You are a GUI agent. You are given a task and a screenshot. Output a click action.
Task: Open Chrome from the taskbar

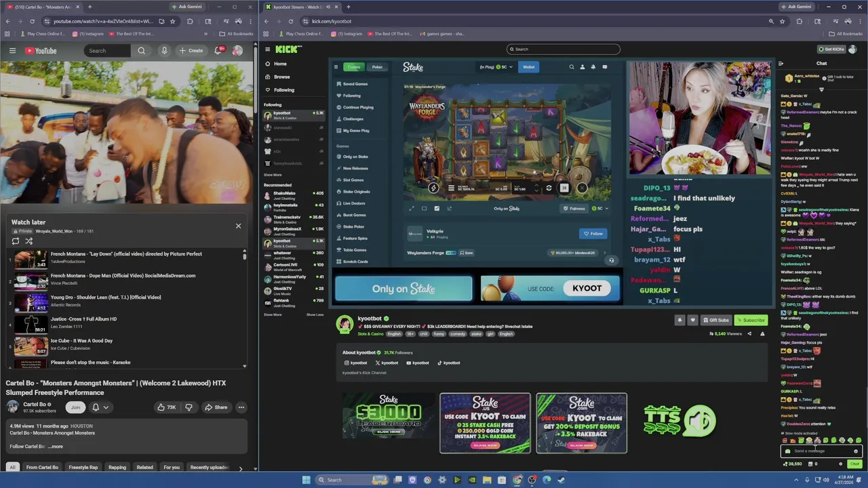pos(517,480)
